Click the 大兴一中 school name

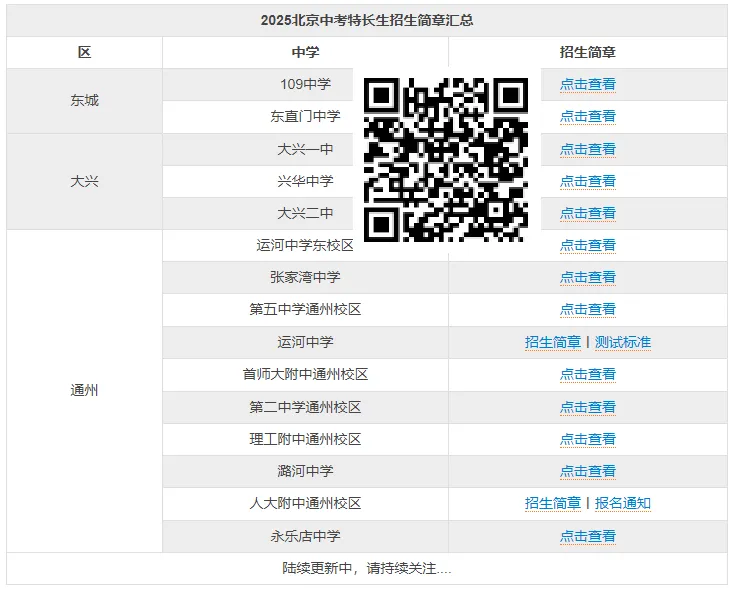[305, 149]
